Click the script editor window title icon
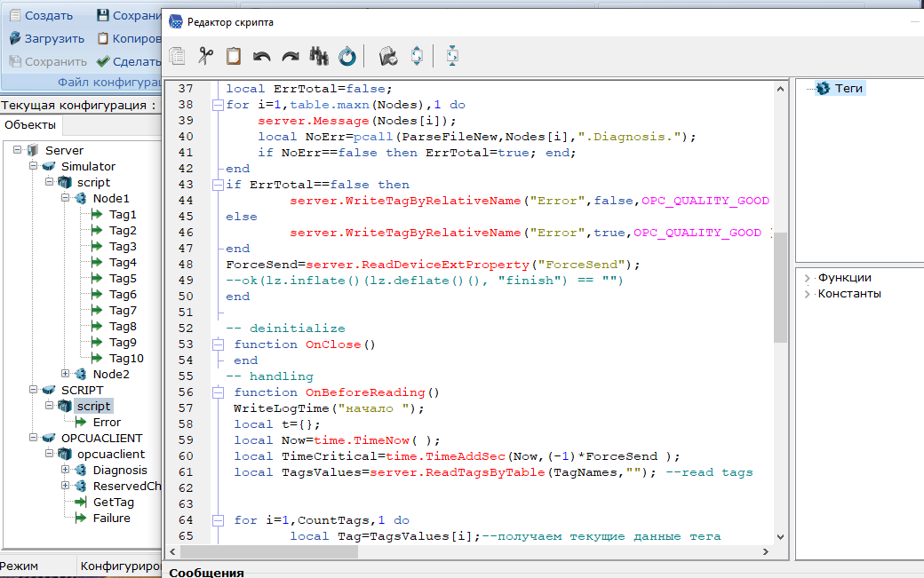Image resolution: width=924 pixels, height=578 pixels. [176, 22]
